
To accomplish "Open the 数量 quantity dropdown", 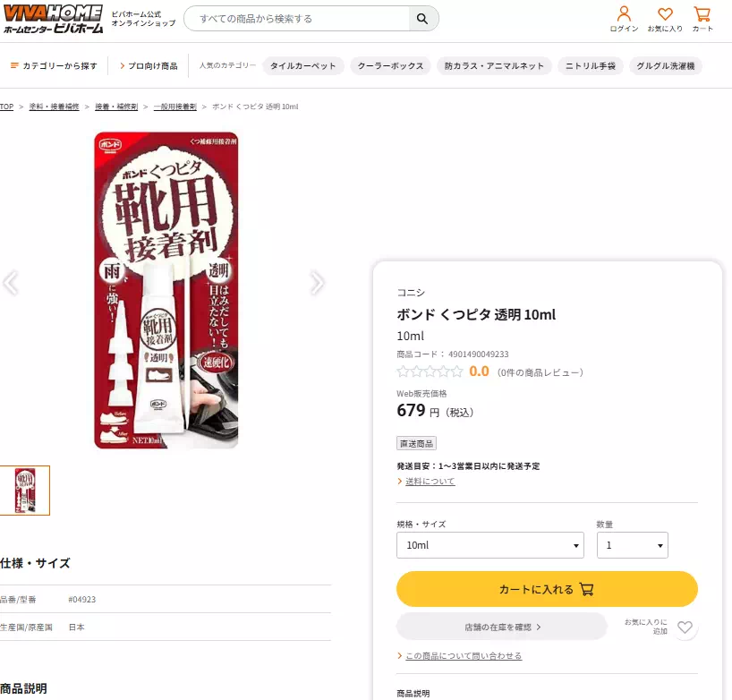I will click(632, 545).
